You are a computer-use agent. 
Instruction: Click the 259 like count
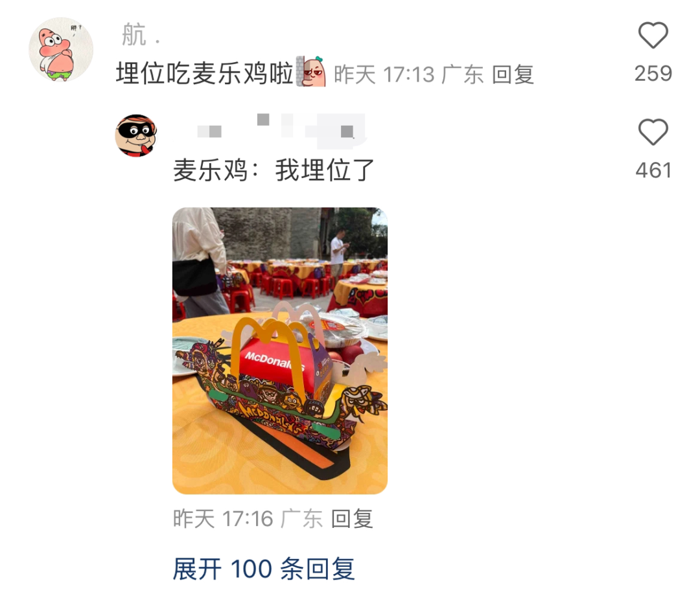[x=653, y=74]
